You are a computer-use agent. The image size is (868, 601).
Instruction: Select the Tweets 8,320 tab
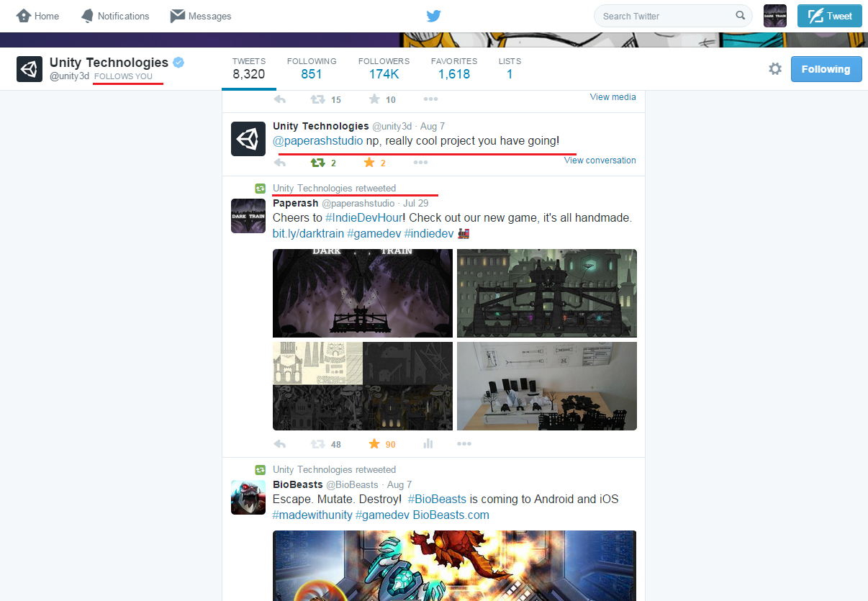pos(248,68)
